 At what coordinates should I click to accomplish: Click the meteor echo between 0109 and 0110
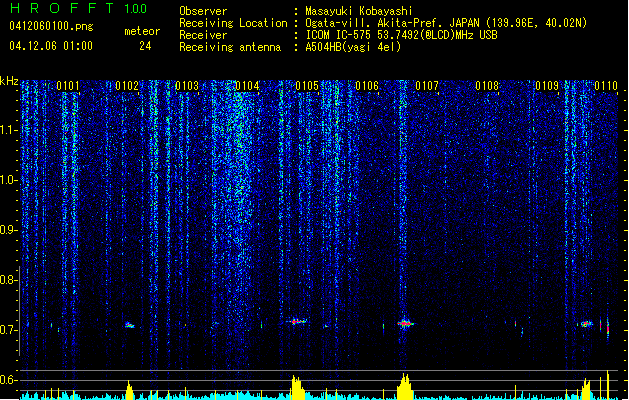(x=586, y=323)
